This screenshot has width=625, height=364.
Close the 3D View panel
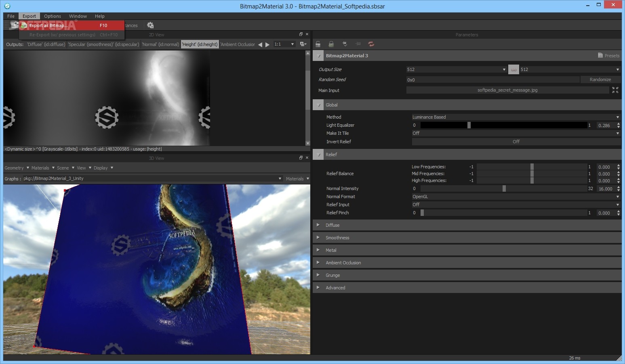pos(307,158)
